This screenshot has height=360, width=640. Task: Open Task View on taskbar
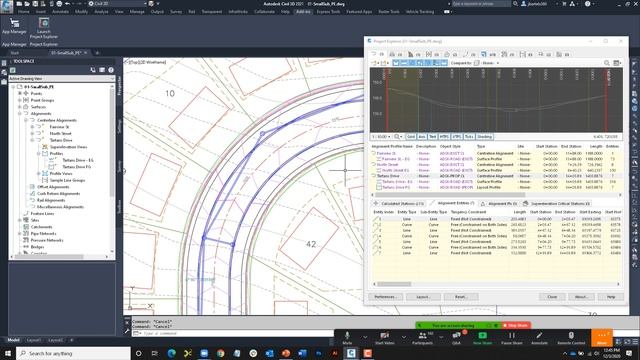[155, 353]
